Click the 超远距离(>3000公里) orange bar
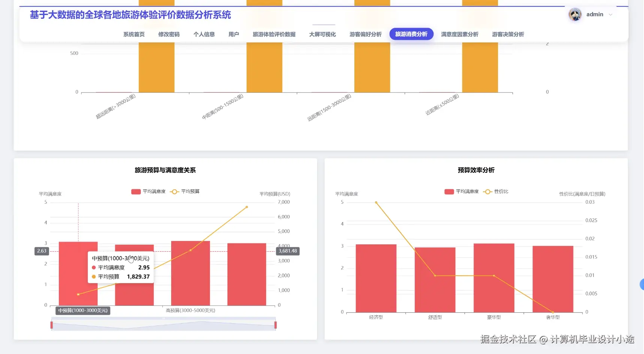644x354 pixels. (x=156, y=67)
